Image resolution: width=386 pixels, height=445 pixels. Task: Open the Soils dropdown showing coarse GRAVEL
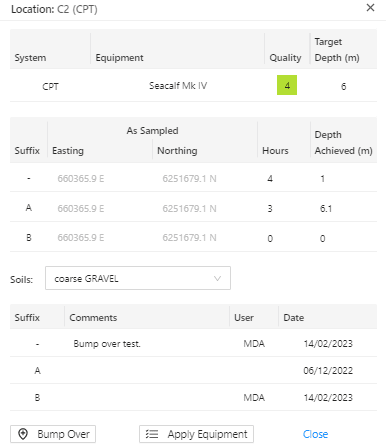click(138, 278)
